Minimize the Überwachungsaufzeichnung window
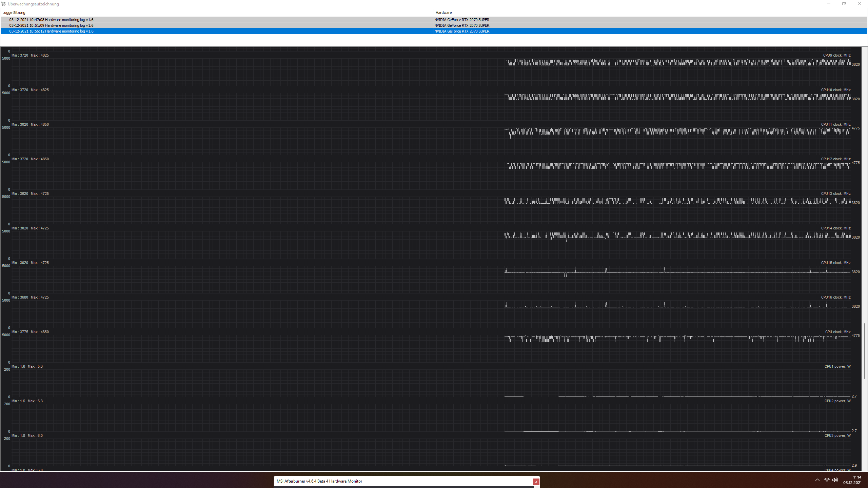This screenshot has height=488, width=868. (x=828, y=4)
